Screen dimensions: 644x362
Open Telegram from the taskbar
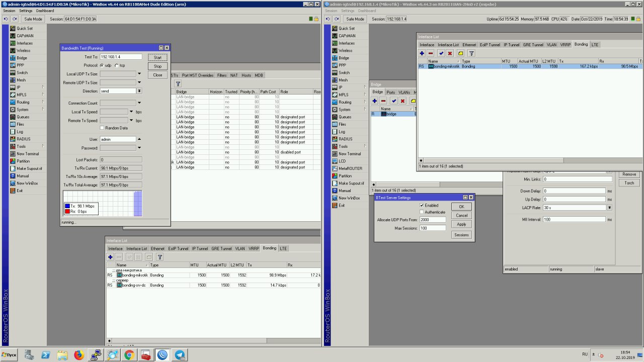pyautogui.click(x=180, y=355)
